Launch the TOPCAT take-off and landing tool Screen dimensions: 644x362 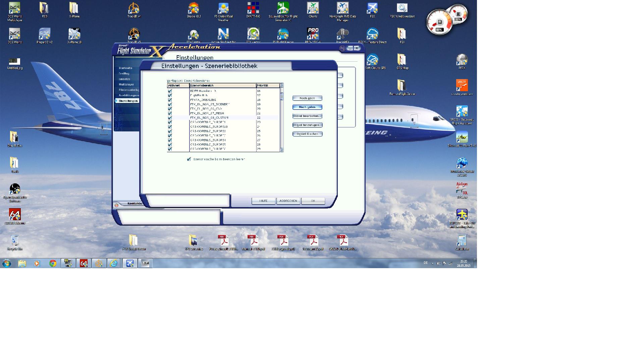(462, 218)
